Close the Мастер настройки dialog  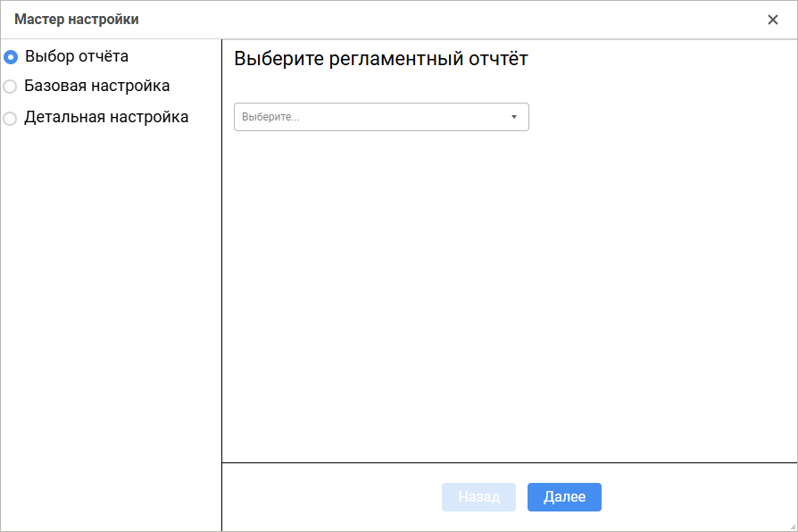click(773, 20)
